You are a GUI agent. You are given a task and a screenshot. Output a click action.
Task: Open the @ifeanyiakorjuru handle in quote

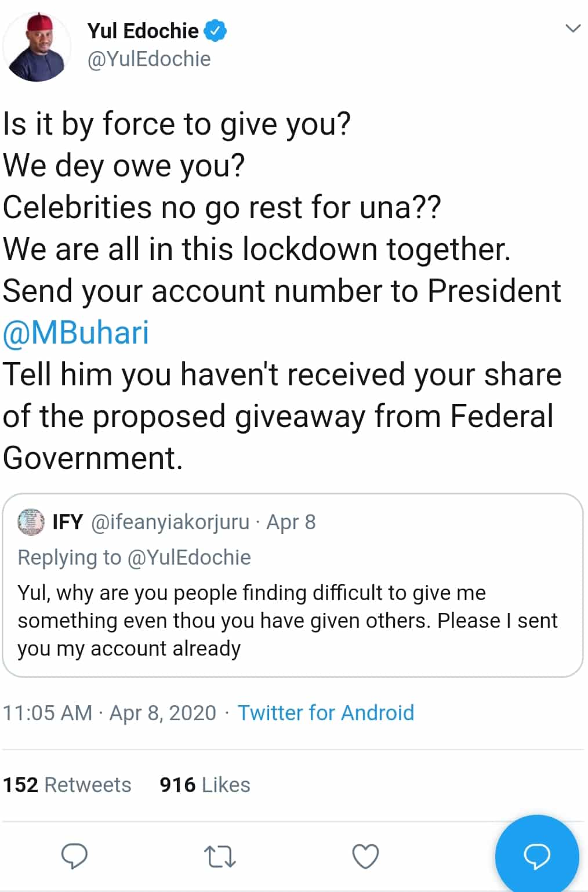coord(170,522)
